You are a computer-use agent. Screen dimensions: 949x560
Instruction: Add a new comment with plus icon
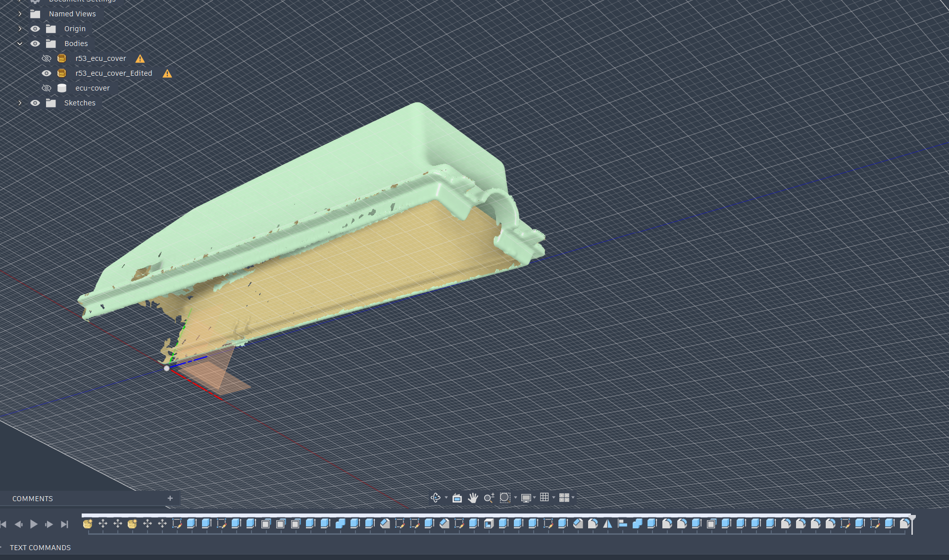170,498
